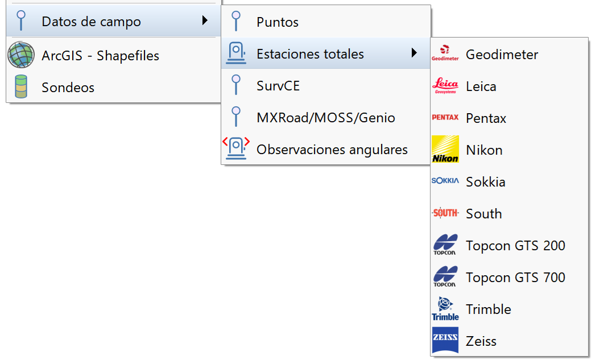Click the Sondeos borehole icon
The height and width of the screenshot is (364, 600).
(x=20, y=88)
